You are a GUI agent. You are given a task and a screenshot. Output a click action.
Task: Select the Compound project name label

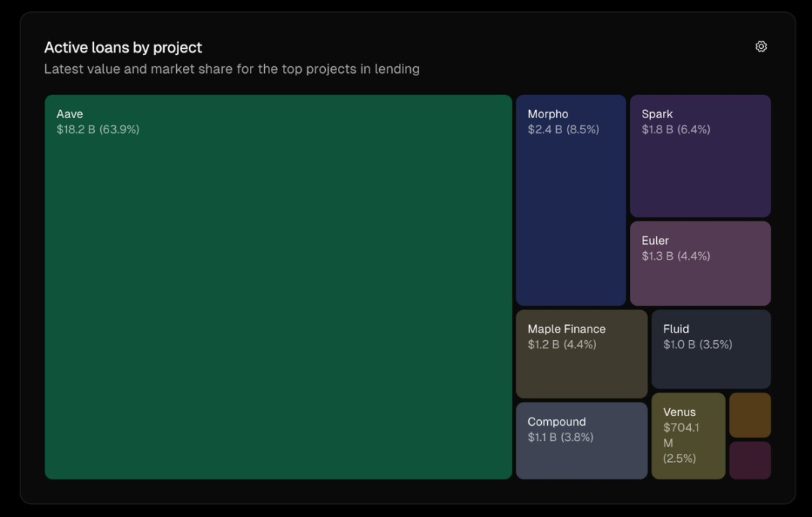(556, 422)
